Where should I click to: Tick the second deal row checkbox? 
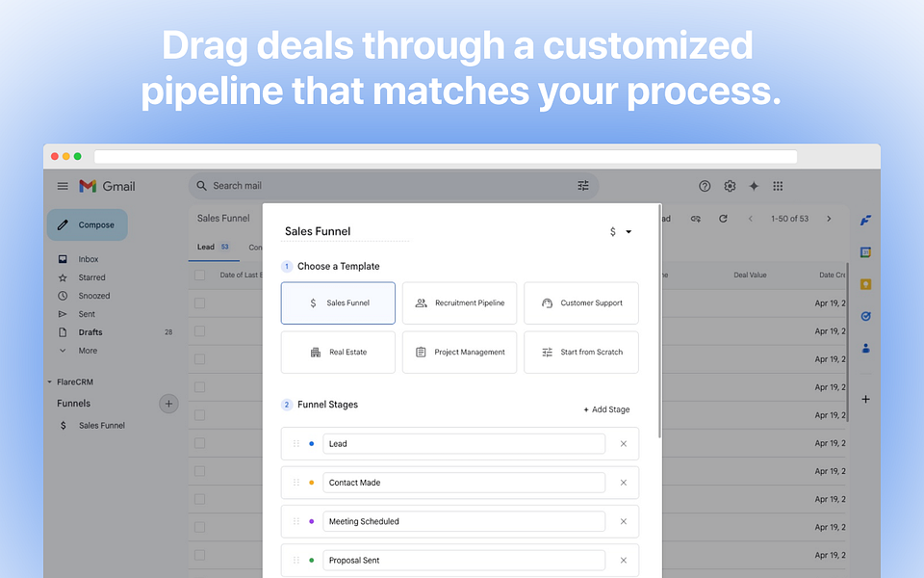(x=200, y=330)
